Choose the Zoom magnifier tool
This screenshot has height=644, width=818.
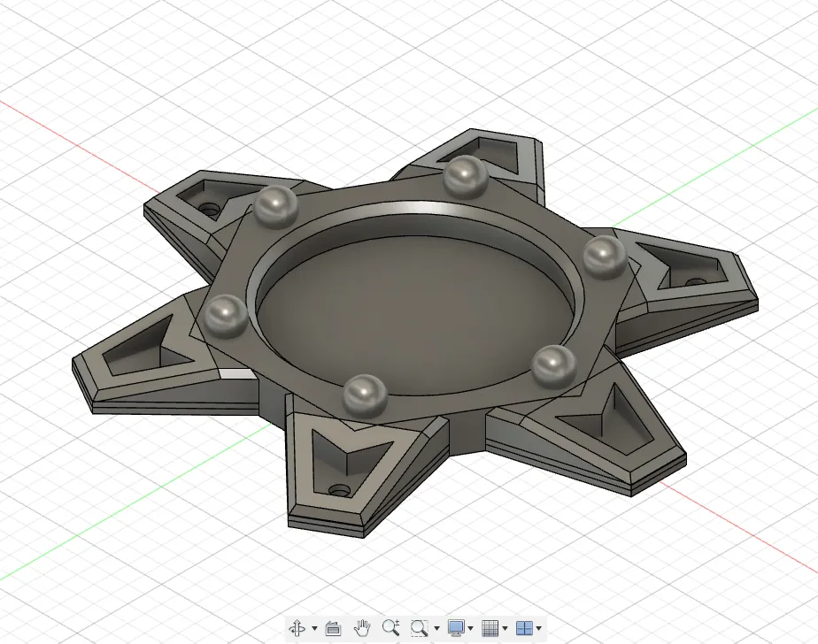390,628
